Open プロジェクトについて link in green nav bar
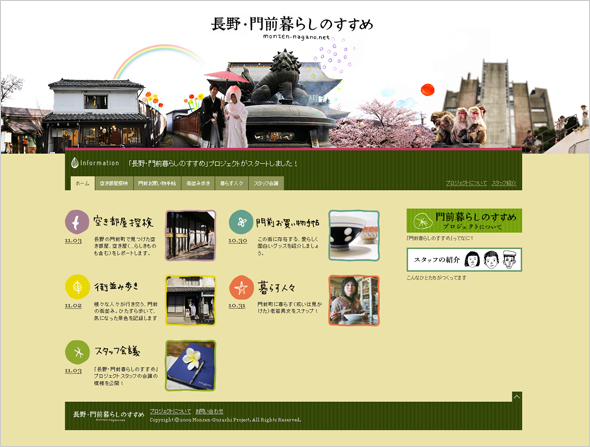Image resolution: width=590 pixels, height=447 pixels. [466, 183]
